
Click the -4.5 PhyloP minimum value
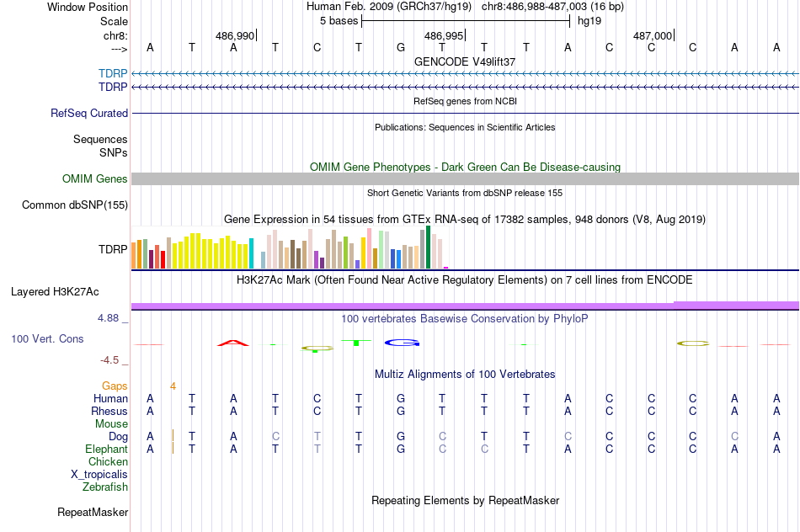click(109, 360)
